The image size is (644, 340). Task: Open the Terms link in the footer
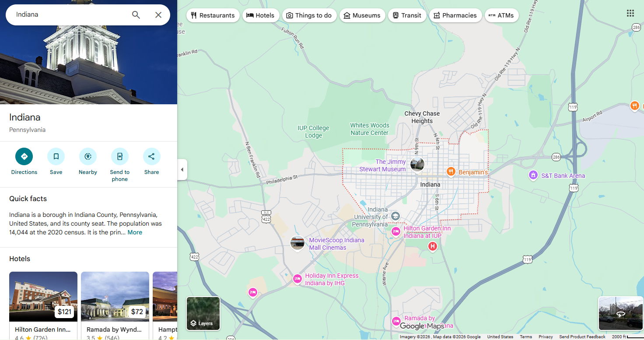click(x=526, y=337)
